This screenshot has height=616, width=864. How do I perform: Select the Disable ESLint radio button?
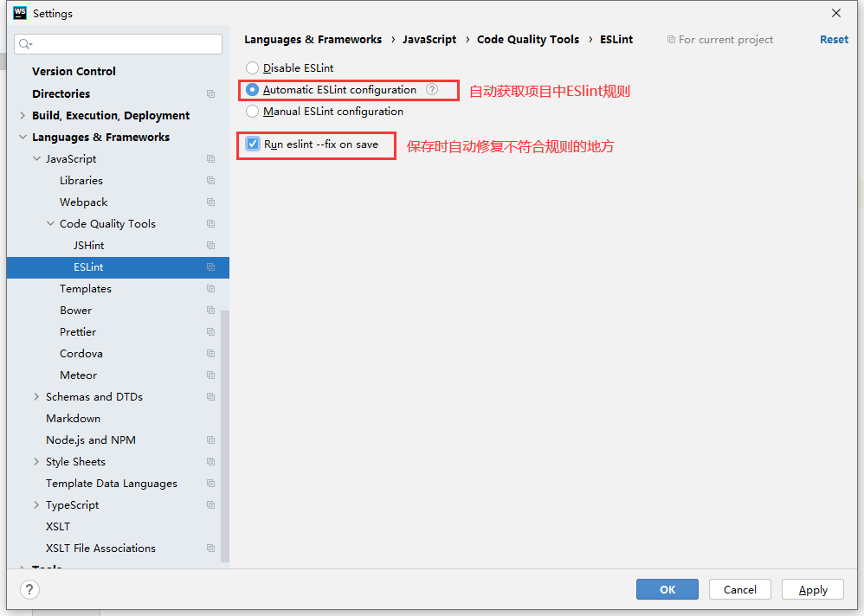pyautogui.click(x=252, y=67)
